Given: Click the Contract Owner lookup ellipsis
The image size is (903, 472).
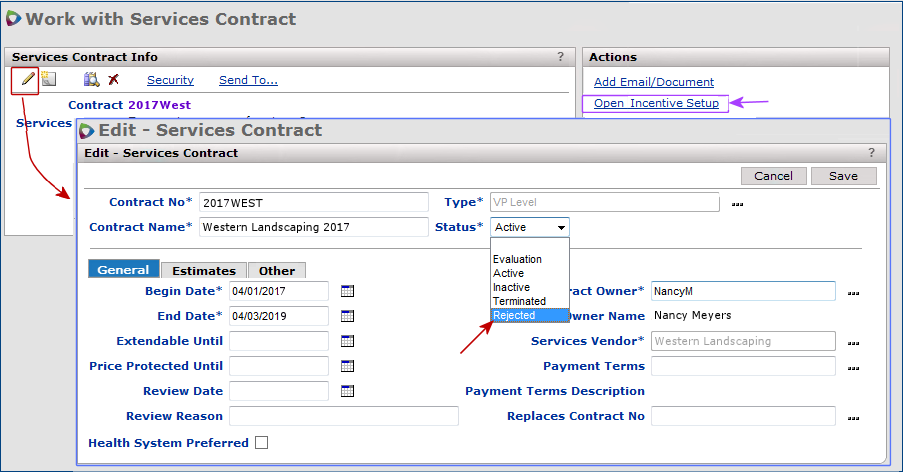Looking at the screenshot, I should (x=853, y=293).
